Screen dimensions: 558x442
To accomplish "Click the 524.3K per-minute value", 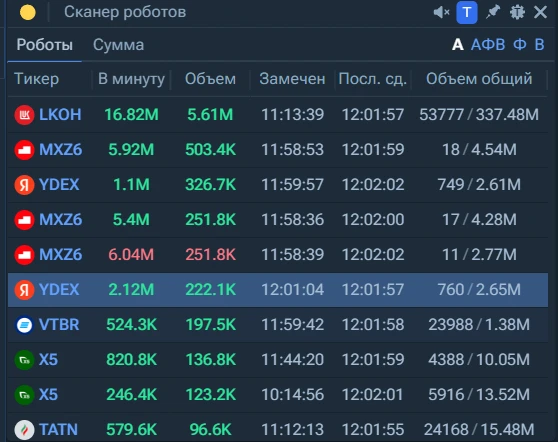I will pos(131,325).
